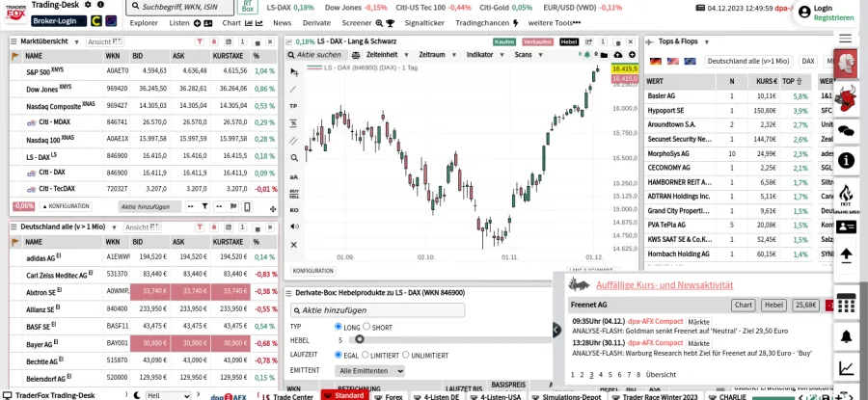
Task: Select the LONG radio button
Action: click(x=339, y=327)
